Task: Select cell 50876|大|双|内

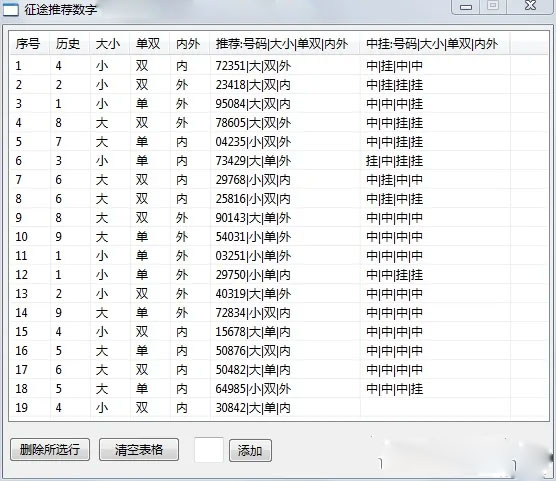Action: [x=253, y=351]
